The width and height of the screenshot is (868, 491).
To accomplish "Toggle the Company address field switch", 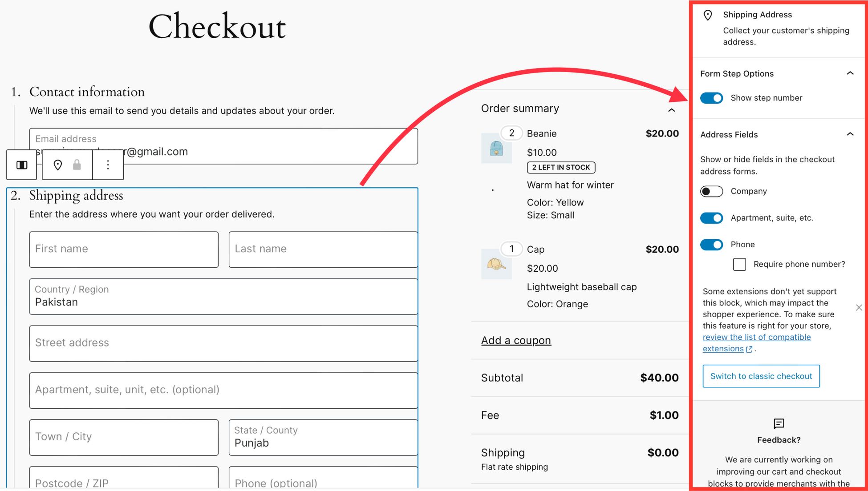I will coord(711,191).
